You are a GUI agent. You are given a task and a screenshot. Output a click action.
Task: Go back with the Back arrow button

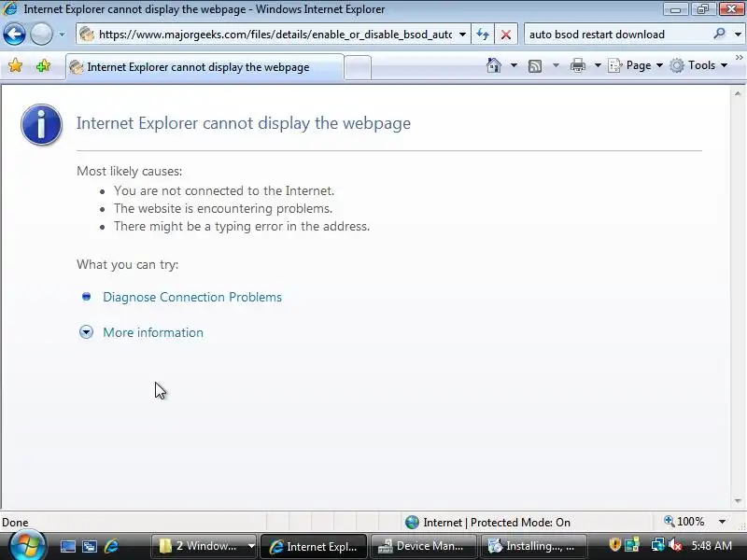(x=14, y=35)
